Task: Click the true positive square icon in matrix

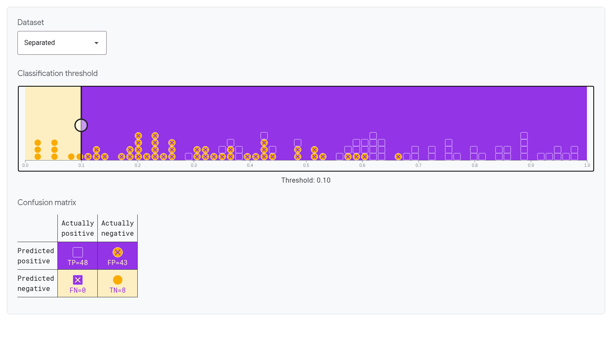Action: [x=78, y=252]
